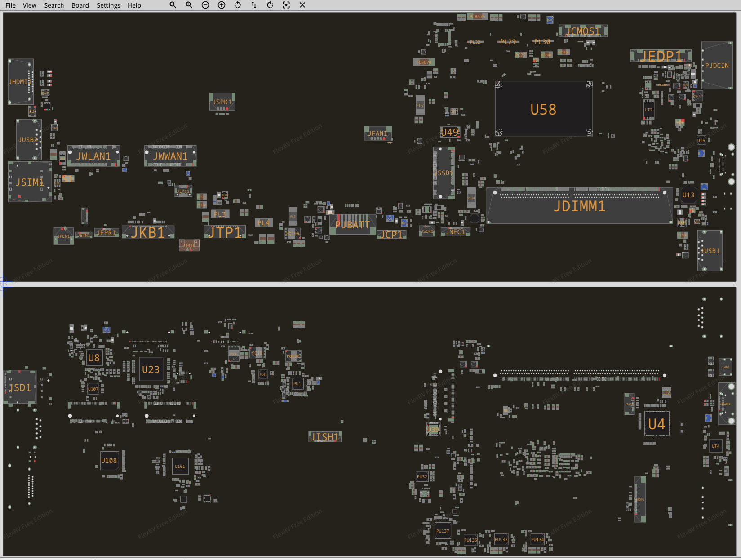Open the View menu
Image resolution: width=741 pixels, height=560 pixels.
coord(30,5)
